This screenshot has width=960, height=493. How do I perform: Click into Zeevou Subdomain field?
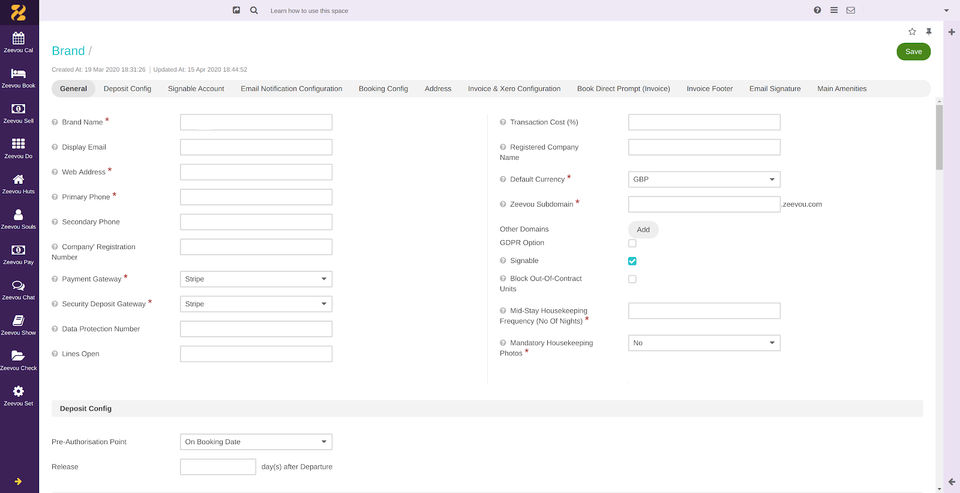point(704,205)
